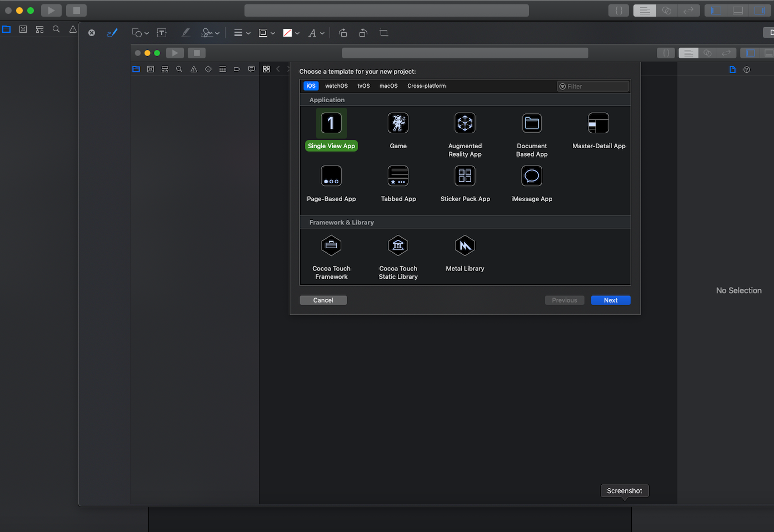Toggle the version editor in outer window
774x532 pixels.
coord(688,11)
